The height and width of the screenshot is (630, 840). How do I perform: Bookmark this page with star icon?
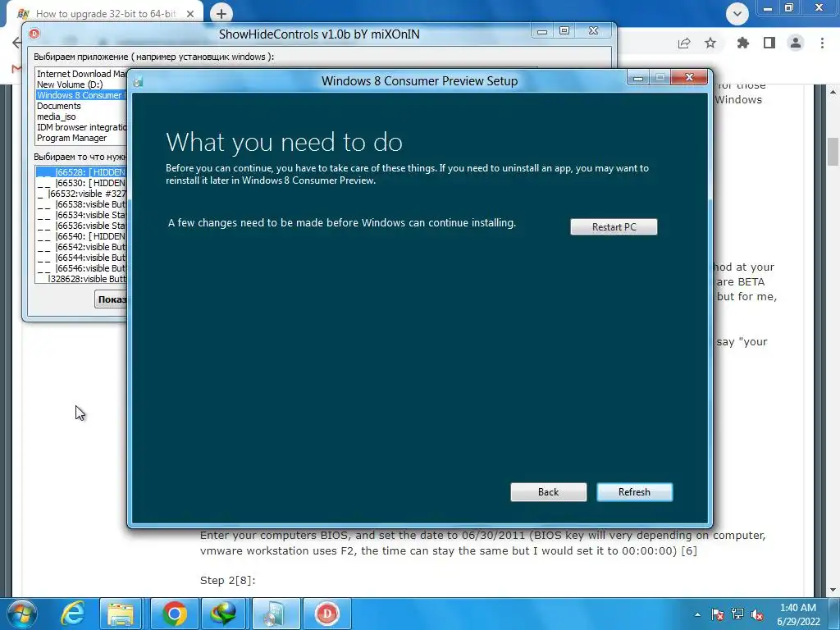pyautogui.click(x=710, y=43)
